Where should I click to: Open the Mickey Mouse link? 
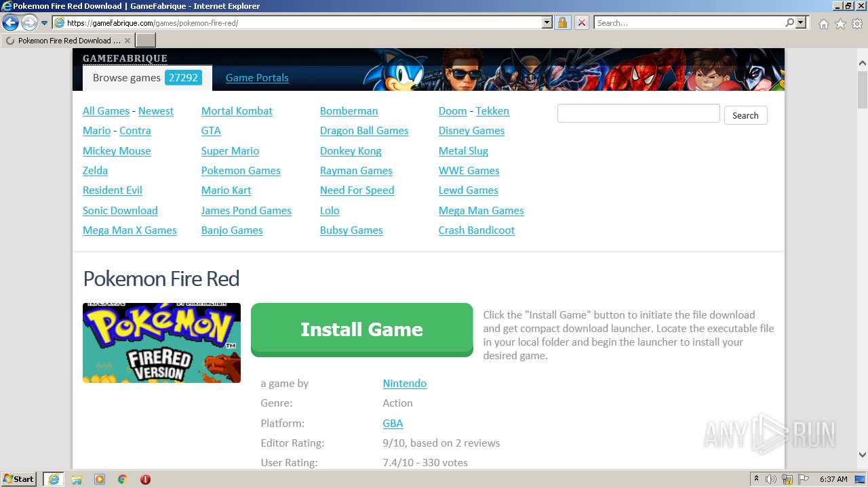(117, 150)
